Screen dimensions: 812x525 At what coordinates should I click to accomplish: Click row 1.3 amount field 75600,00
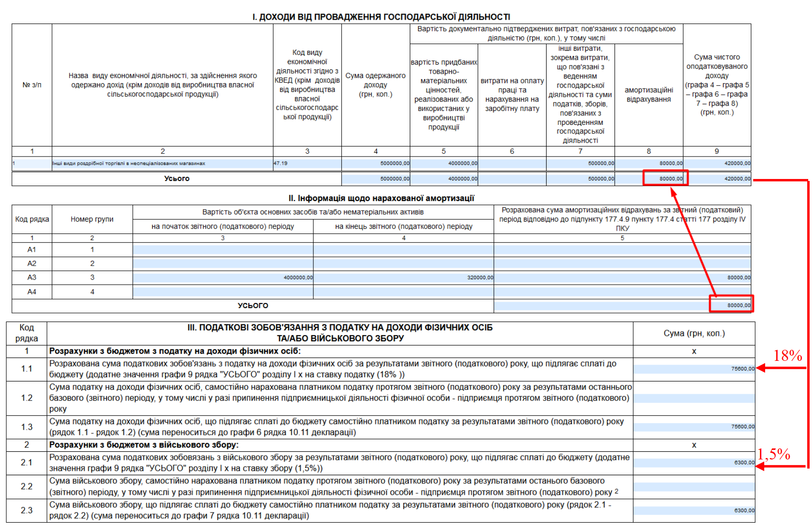[694, 427]
